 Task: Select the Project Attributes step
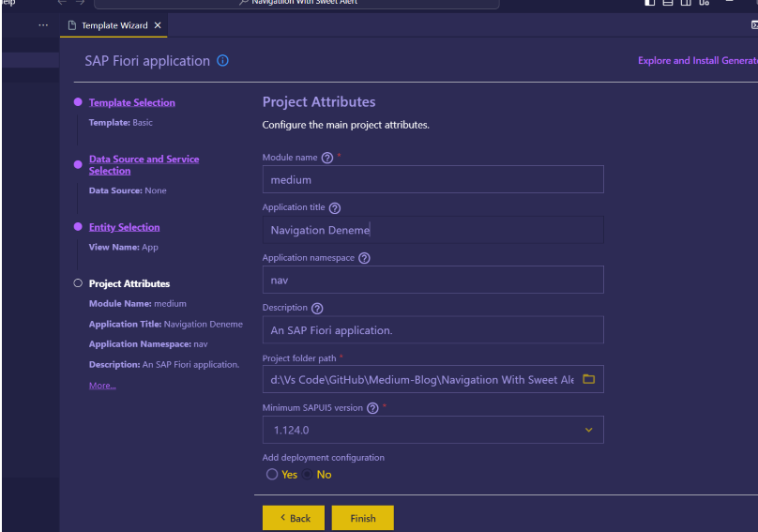click(129, 284)
